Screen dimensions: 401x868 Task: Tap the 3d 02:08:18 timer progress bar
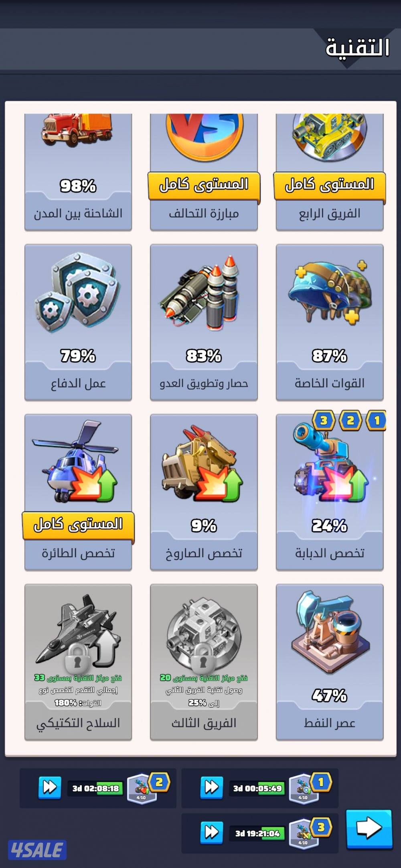(x=96, y=788)
